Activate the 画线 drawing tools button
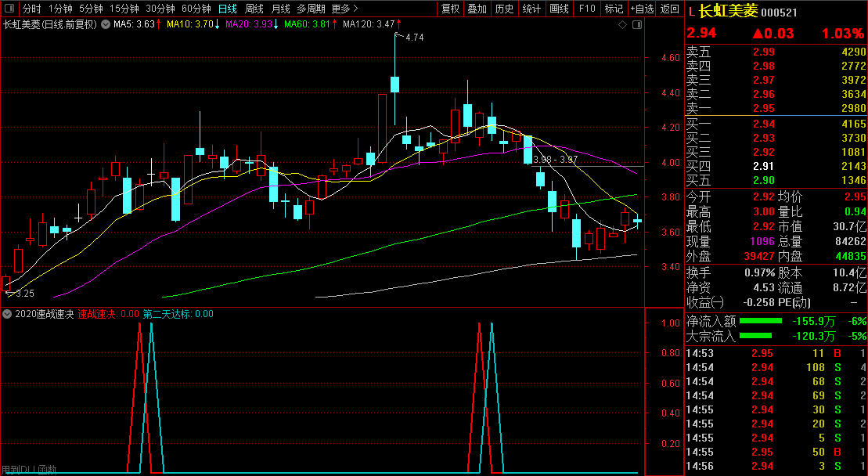 click(x=560, y=9)
